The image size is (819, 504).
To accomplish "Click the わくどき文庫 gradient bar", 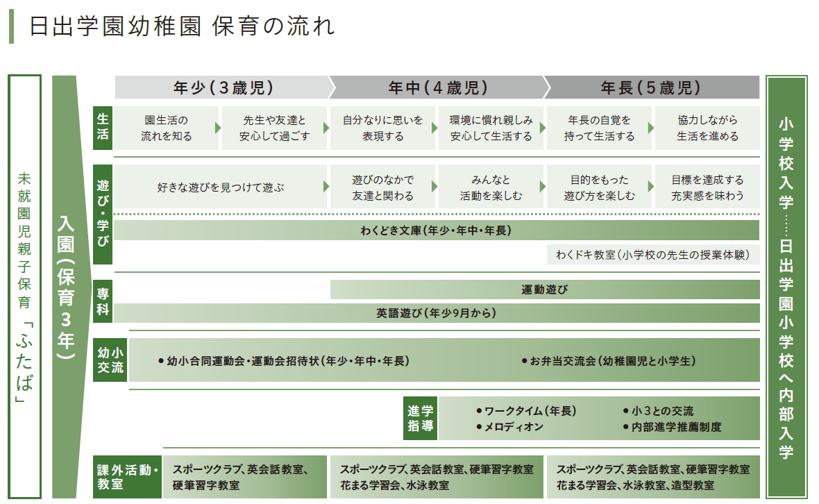I will coord(437,230).
